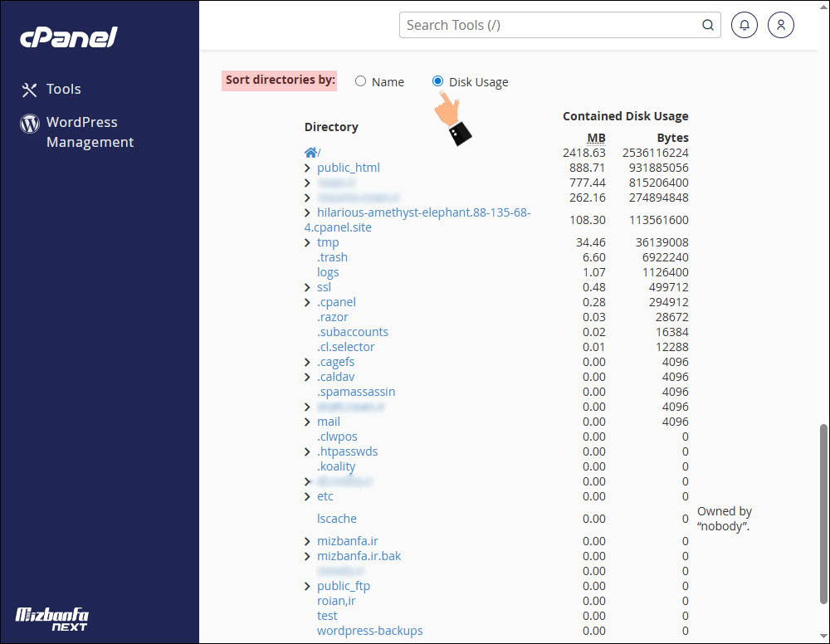830x644 pixels.
Task: Open Tools in the sidebar menu
Action: coord(63,89)
